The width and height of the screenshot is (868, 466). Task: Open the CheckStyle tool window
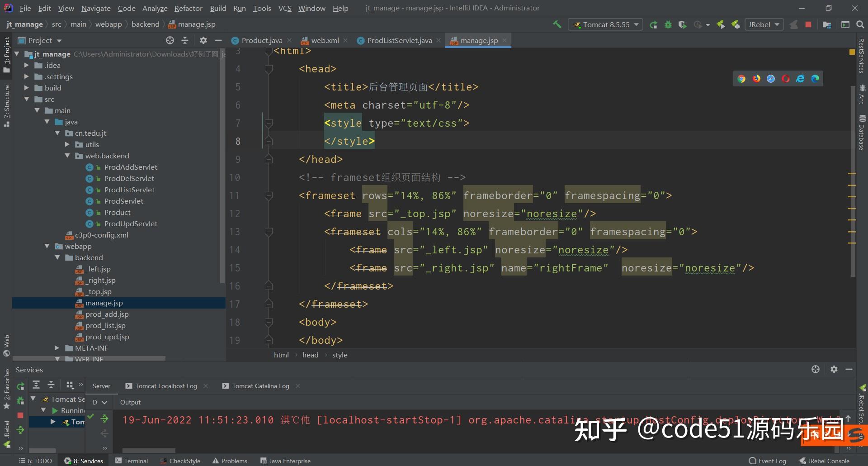180,461
